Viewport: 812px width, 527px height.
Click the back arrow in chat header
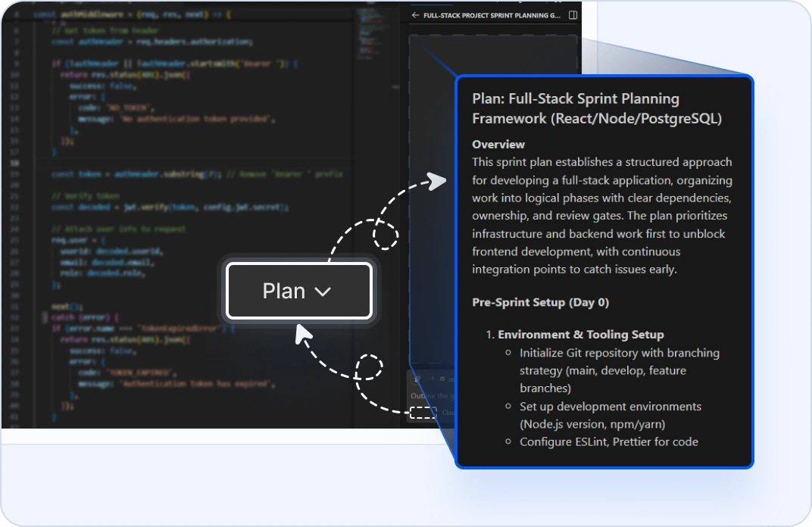coord(415,15)
